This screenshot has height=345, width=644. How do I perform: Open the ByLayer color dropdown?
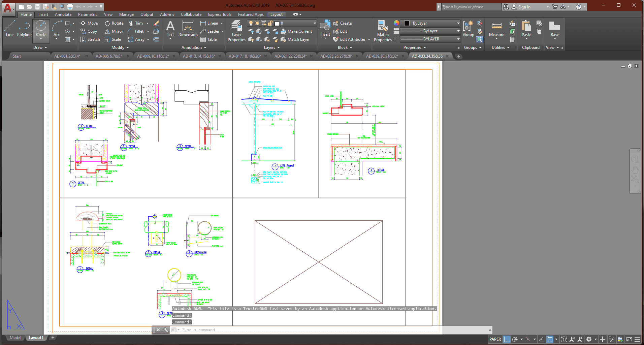click(458, 23)
